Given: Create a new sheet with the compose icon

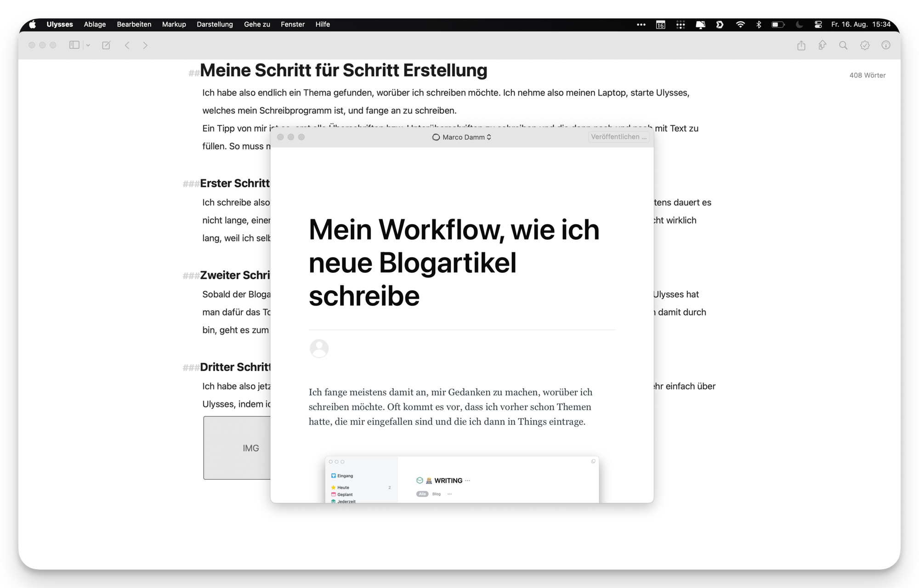Looking at the screenshot, I should point(106,45).
